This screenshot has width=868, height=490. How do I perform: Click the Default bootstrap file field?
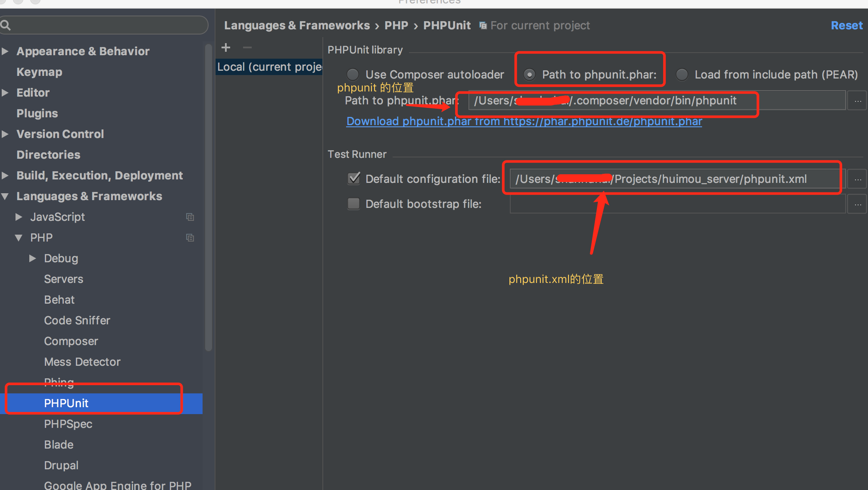678,204
